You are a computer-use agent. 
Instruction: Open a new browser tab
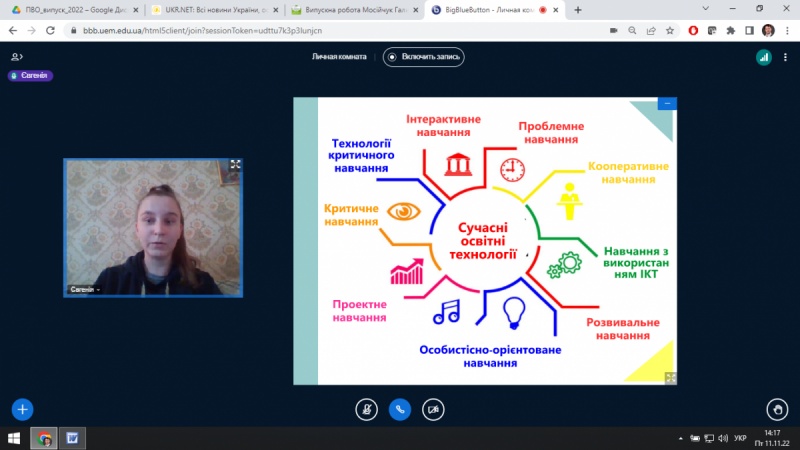tap(578, 9)
